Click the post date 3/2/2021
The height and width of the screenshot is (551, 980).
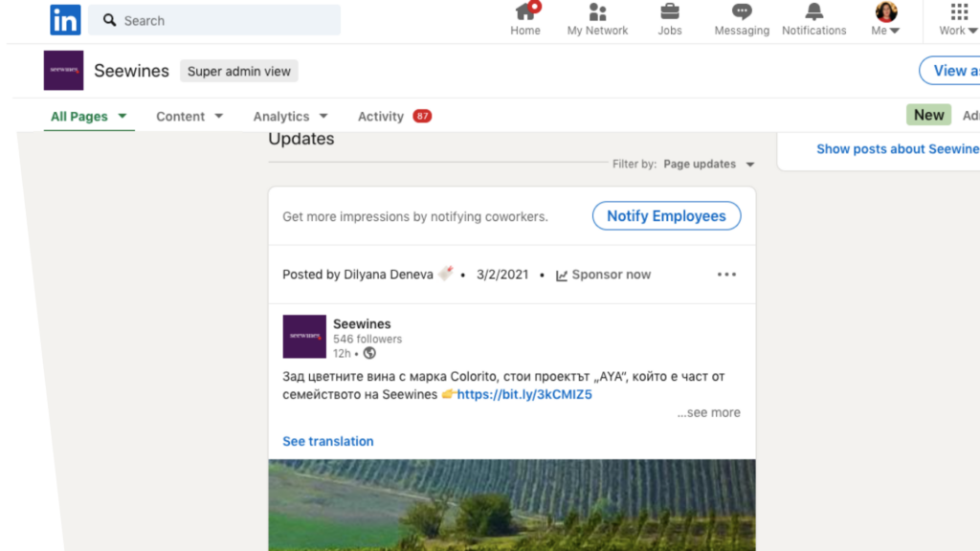502,275
